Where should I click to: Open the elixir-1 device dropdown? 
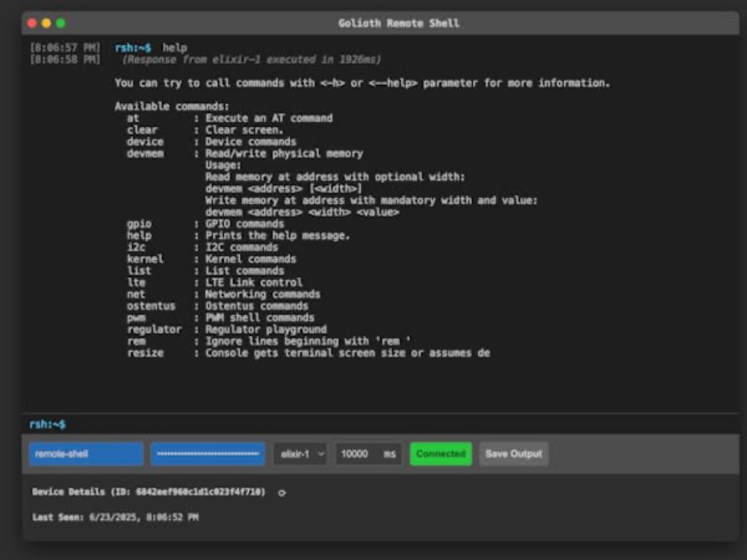(300, 454)
